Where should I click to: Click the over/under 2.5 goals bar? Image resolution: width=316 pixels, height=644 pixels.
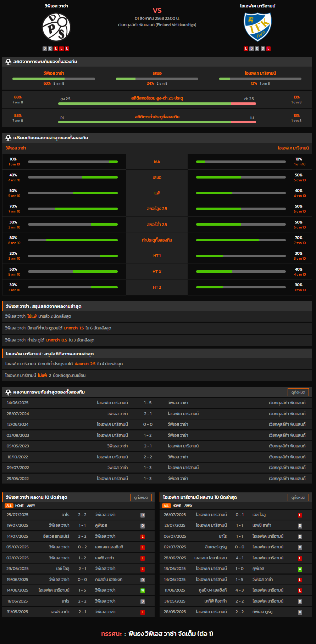[x=157, y=103]
